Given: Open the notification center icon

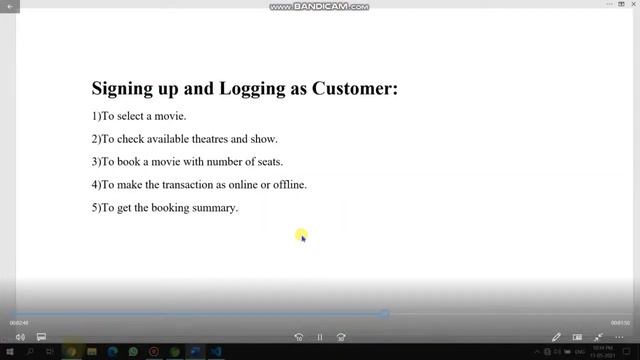Looking at the screenshot, I should click(x=627, y=352).
